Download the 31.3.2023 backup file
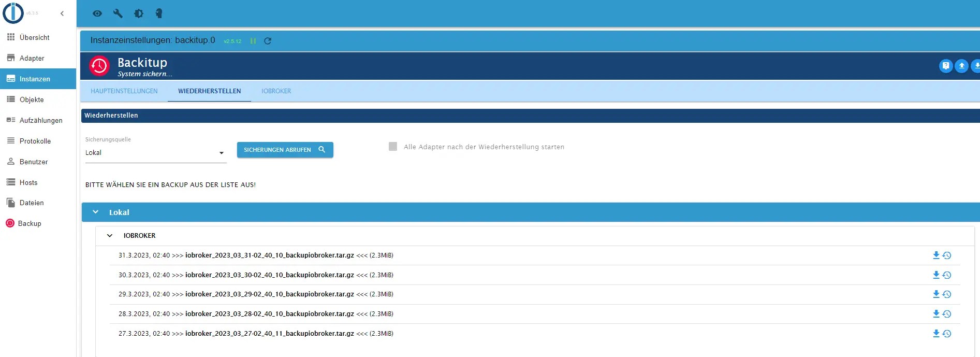 (x=936, y=255)
